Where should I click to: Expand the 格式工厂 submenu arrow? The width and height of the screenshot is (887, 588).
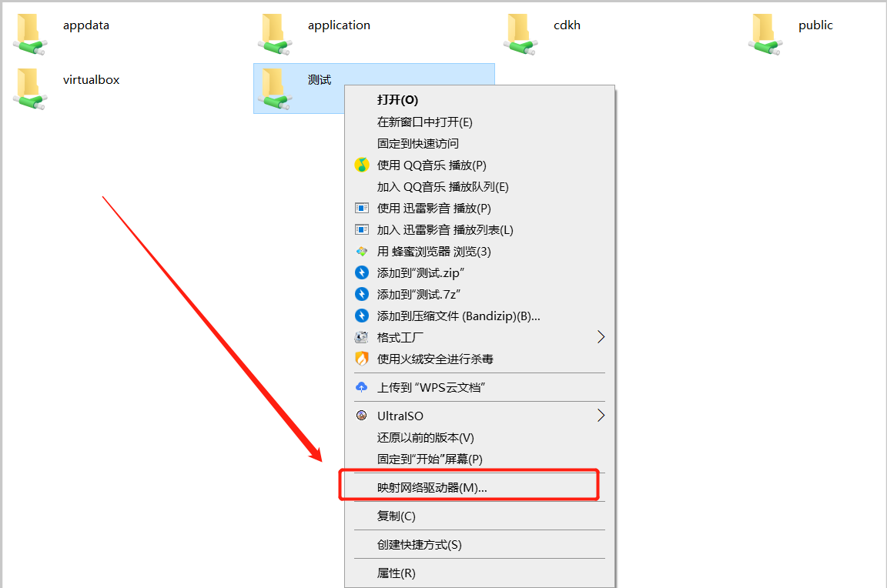(x=601, y=337)
